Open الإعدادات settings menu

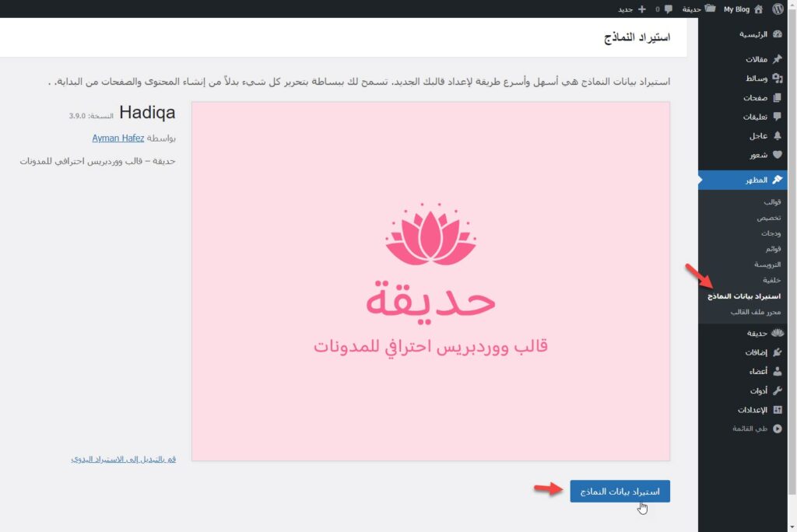(x=753, y=410)
